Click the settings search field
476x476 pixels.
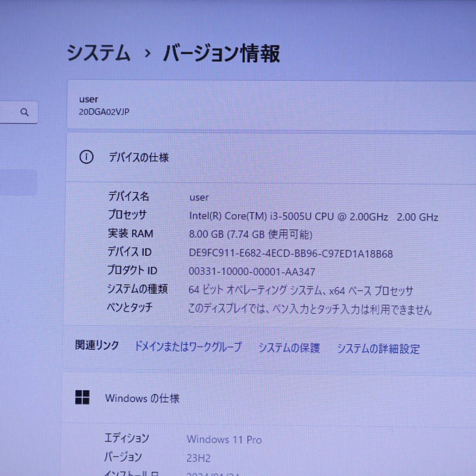coord(18,112)
